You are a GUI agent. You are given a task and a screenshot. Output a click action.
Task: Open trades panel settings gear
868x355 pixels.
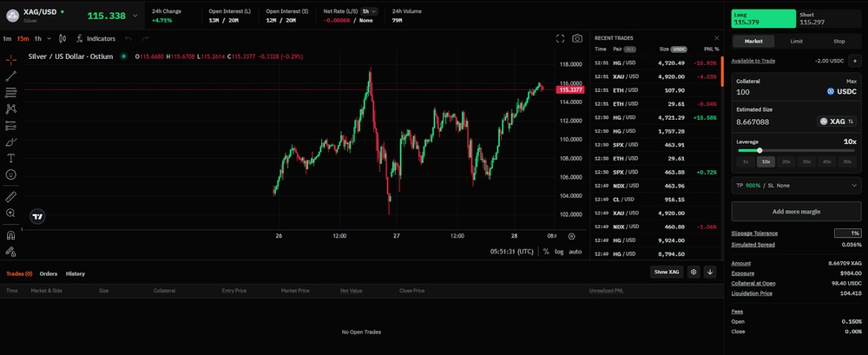(694, 272)
